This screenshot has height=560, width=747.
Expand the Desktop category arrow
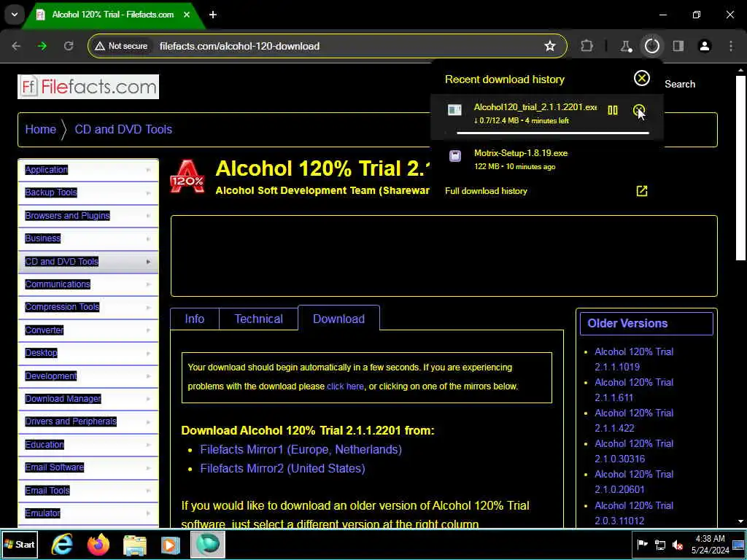pyautogui.click(x=148, y=353)
